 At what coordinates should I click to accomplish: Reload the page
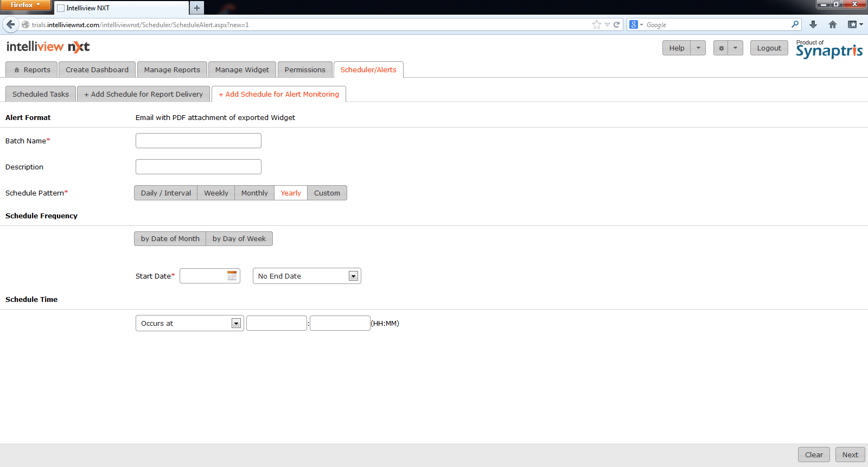click(x=616, y=24)
